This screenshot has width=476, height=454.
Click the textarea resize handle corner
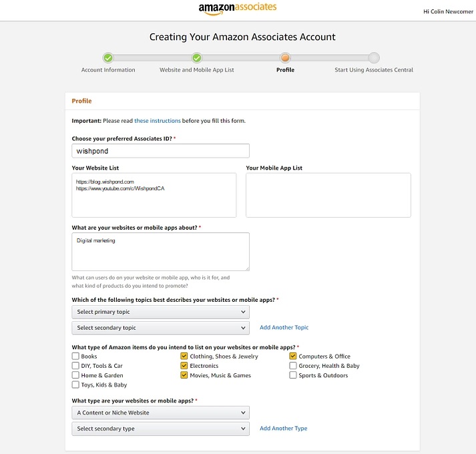[248, 269]
